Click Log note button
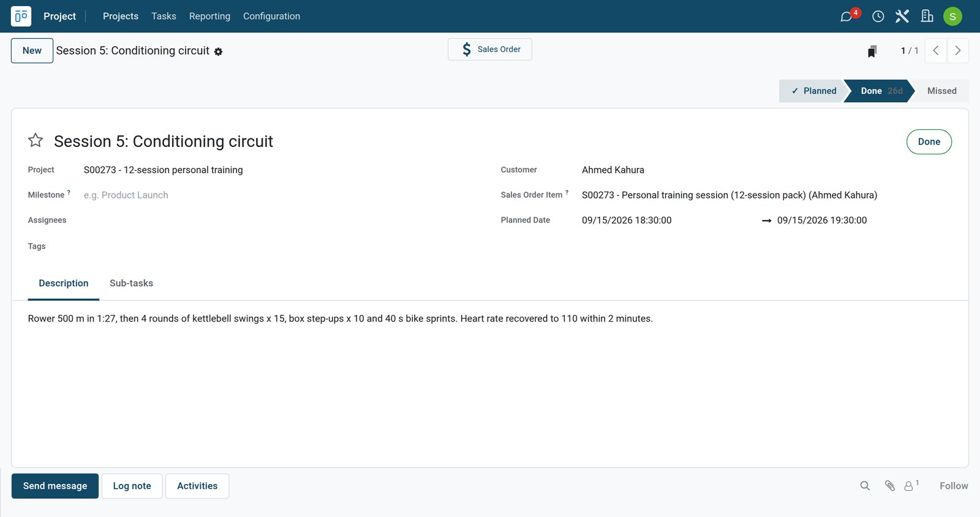 tap(132, 486)
